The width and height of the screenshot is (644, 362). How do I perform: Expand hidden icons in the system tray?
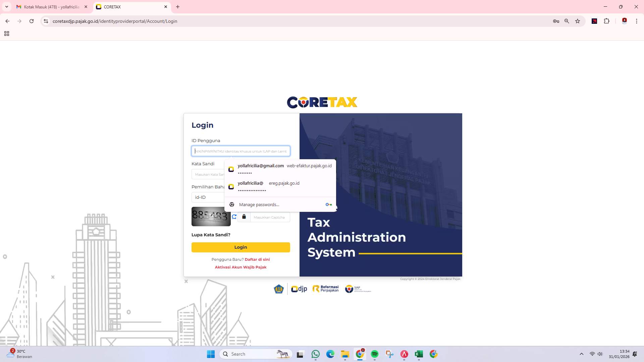[x=581, y=354]
